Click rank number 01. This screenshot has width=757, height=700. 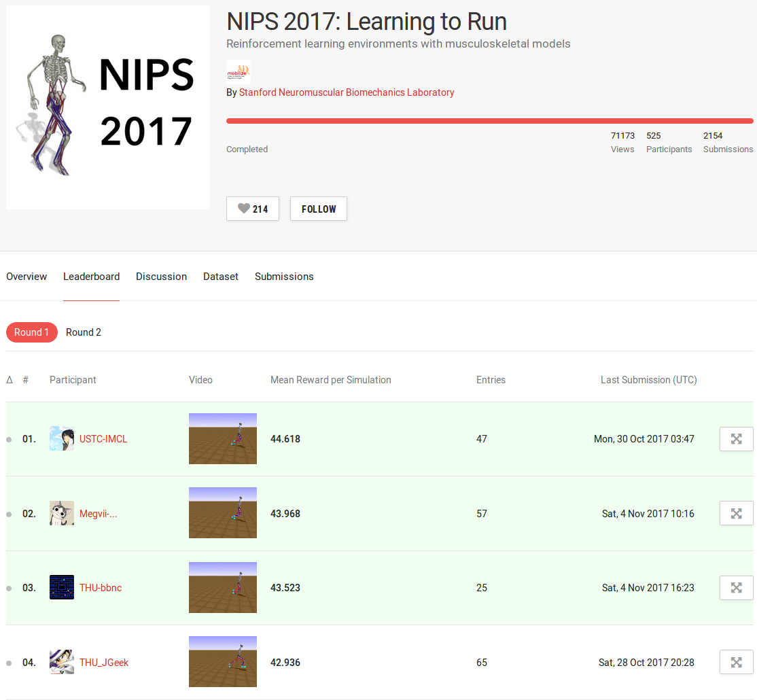click(29, 439)
